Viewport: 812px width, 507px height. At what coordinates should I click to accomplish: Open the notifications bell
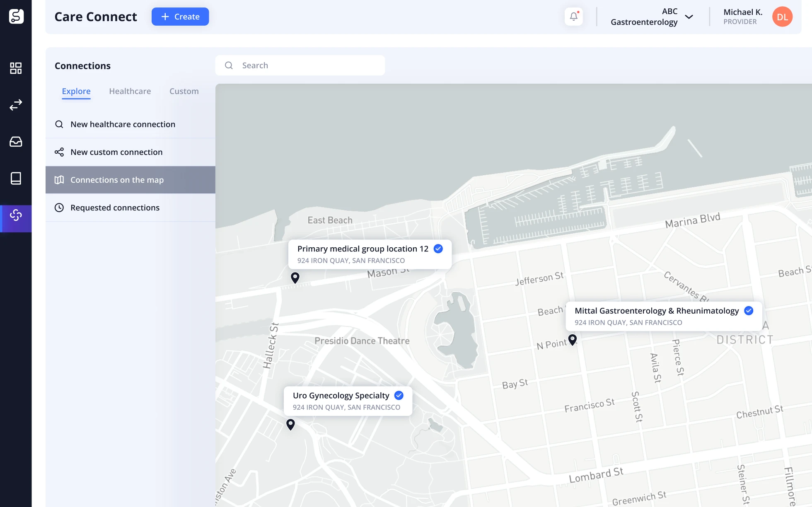coord(574,17)
